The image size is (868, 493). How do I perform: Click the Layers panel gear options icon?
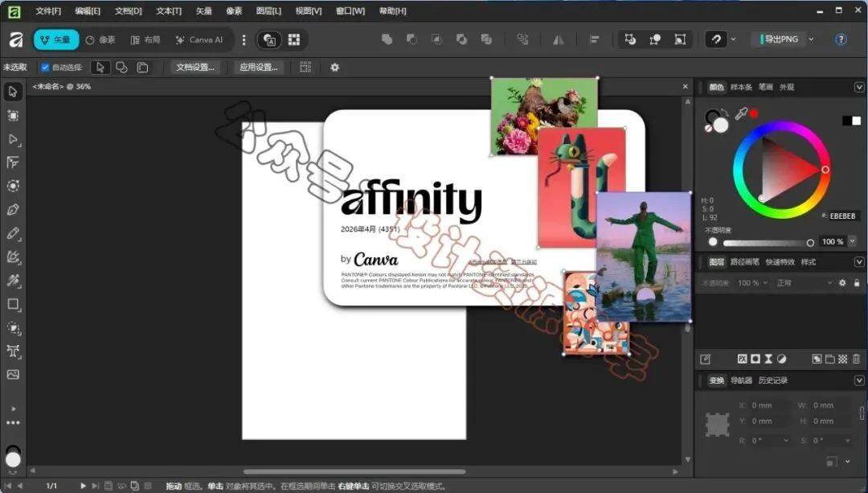click(x=842, y=282)
